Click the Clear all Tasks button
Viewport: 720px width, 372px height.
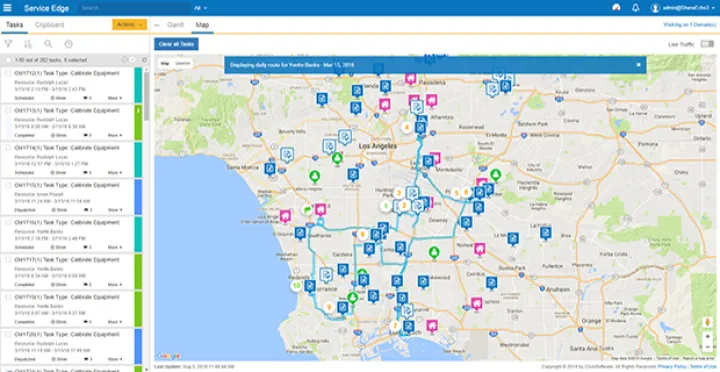176,44
